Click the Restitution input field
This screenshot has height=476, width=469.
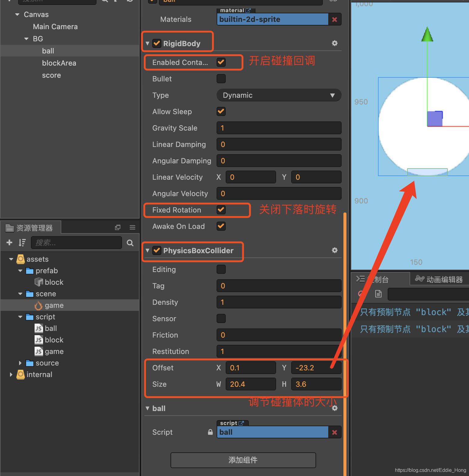[279, 351]
